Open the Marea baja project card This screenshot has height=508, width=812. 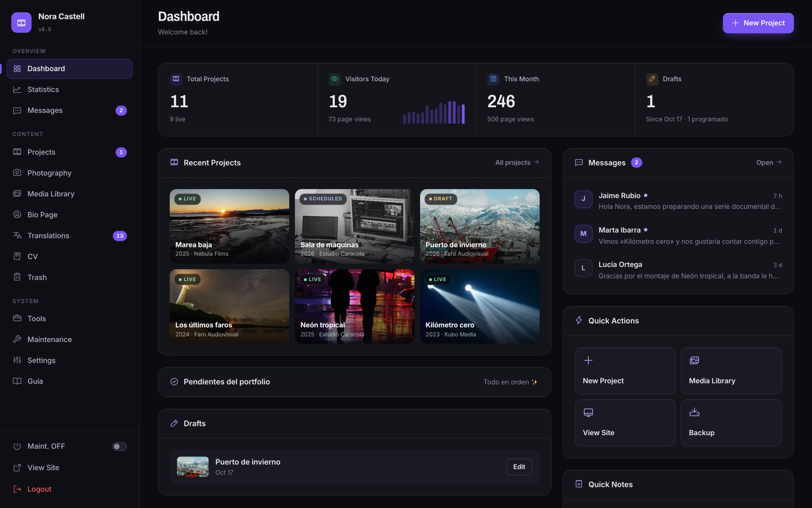[x=229, y=226]
